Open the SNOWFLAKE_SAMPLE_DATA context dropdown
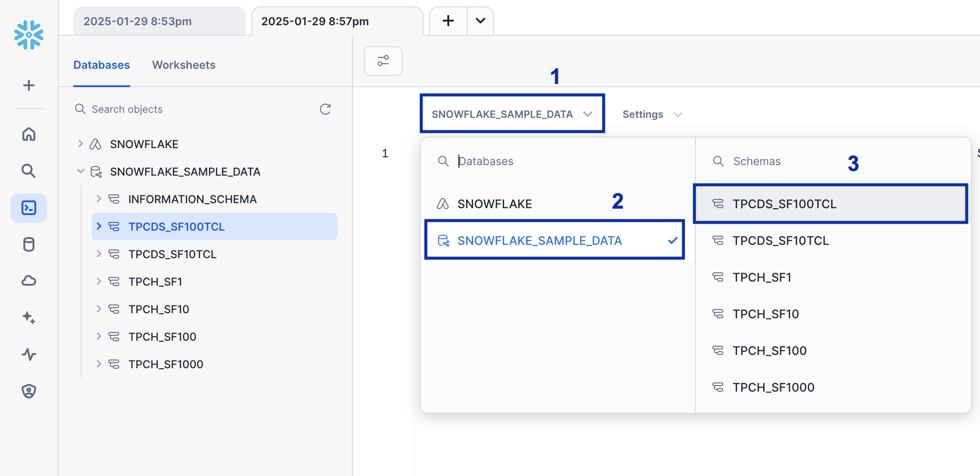 point(512,114)
